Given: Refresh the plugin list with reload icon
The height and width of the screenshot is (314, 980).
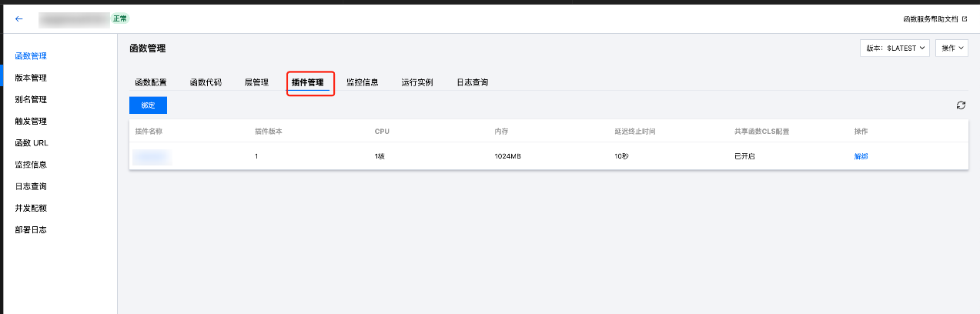Looking at the screenshot, I should click(x=961, y=105).
